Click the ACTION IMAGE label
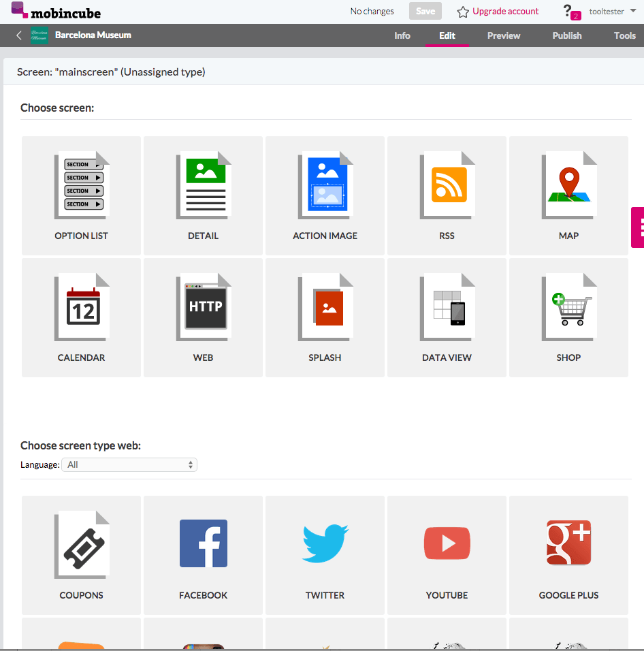The height and width of the screenshot is (651, 644). [325, 236]
